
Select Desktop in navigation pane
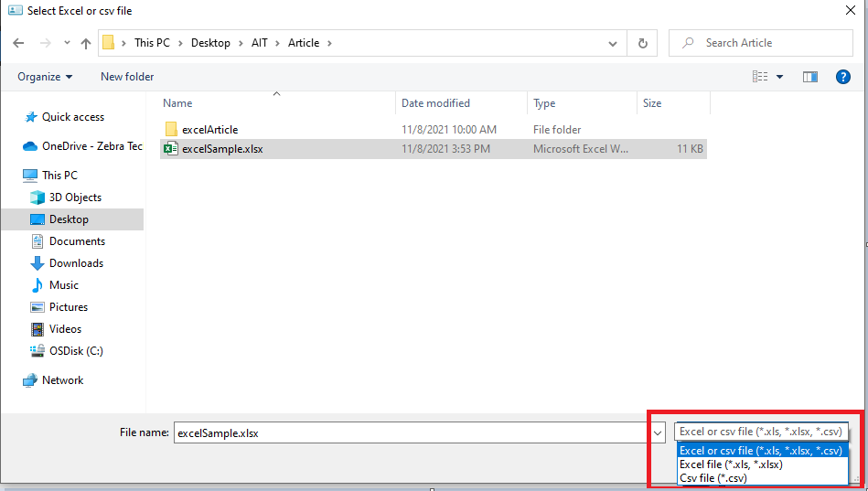69,219
